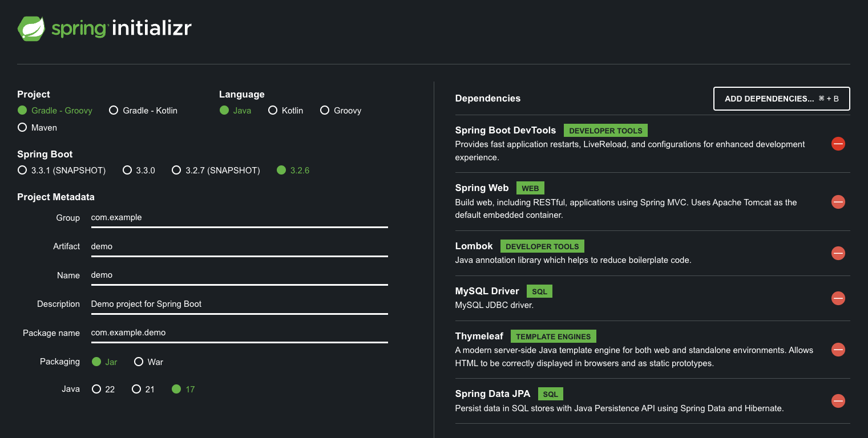Remove the Thymeleaf dependency
The height and width of the screenshot is (438, 868).
click(x=838, y=350)
